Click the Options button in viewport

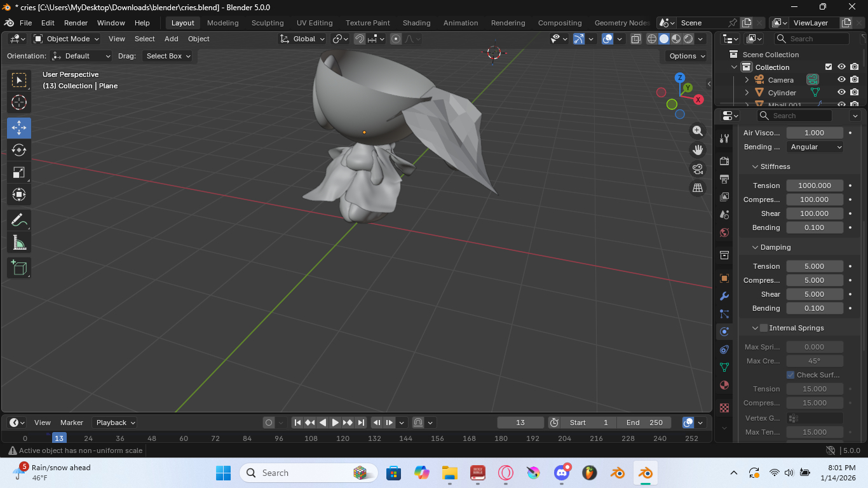pos(687,56)
